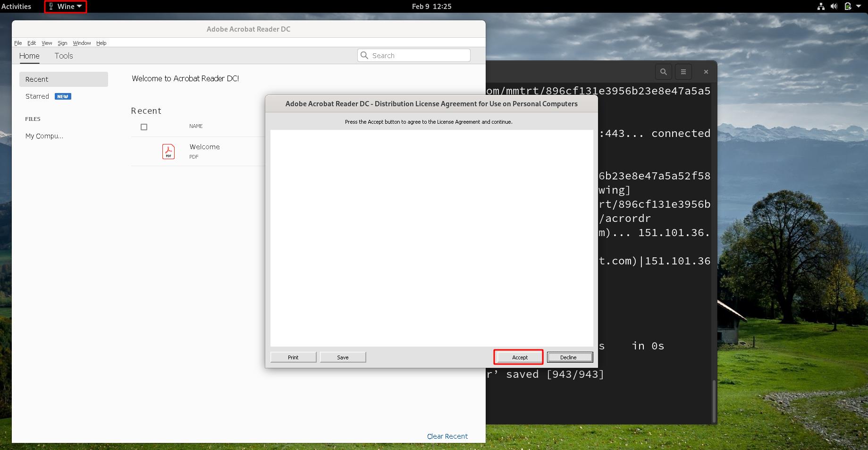
Task: Click the search magnifier in Acrobat
Action: pos(364,55)
